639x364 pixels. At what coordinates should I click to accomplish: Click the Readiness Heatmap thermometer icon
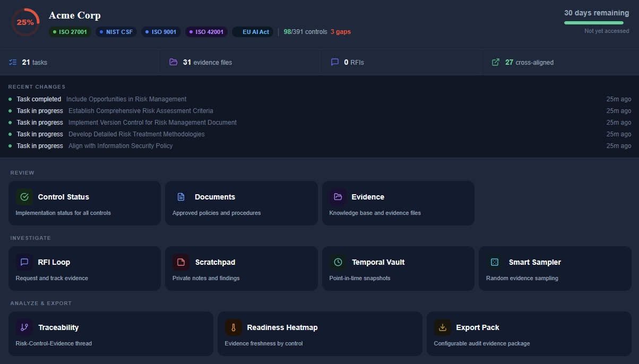(x=234, y=327)
